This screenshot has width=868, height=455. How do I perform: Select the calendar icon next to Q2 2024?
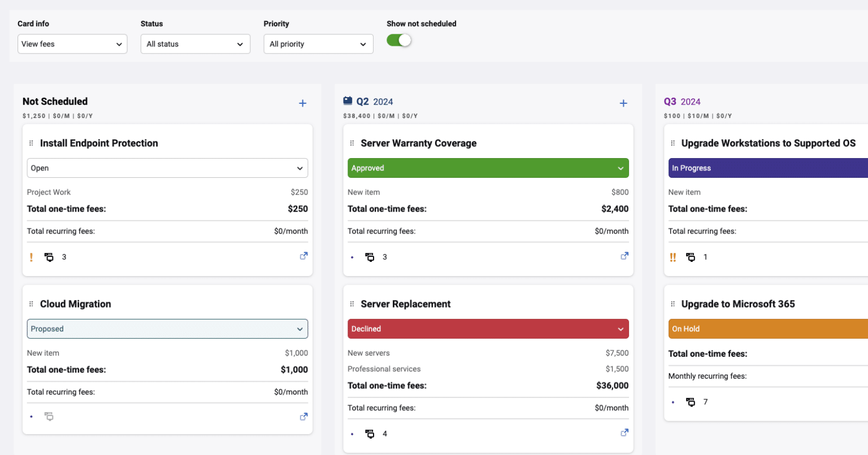[348, 100]
